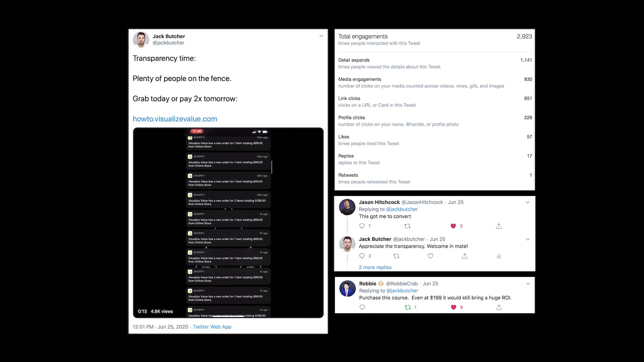This screenshot has width=644, height=362.
Task: Click retweet icon on Robbie's tweet
Action: 408,307
